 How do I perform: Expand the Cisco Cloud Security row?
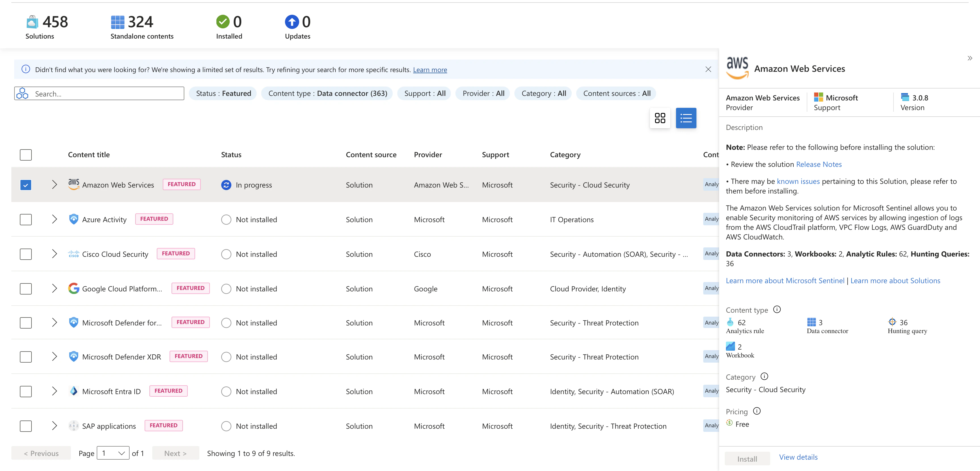pos(54,254)
